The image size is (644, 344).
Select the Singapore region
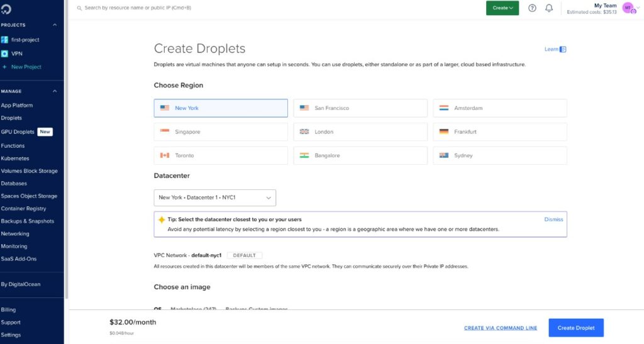(x=221, y=132)
